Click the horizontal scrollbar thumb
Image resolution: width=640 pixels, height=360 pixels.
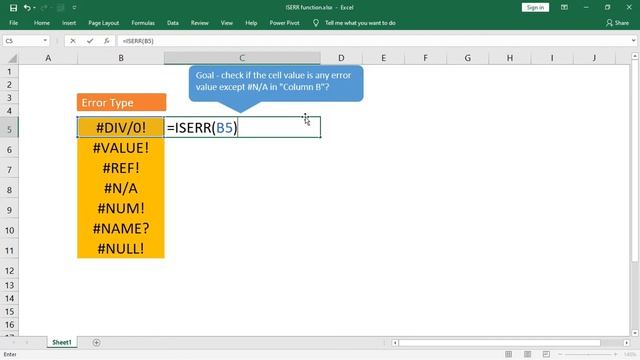(x=500, y=343)
